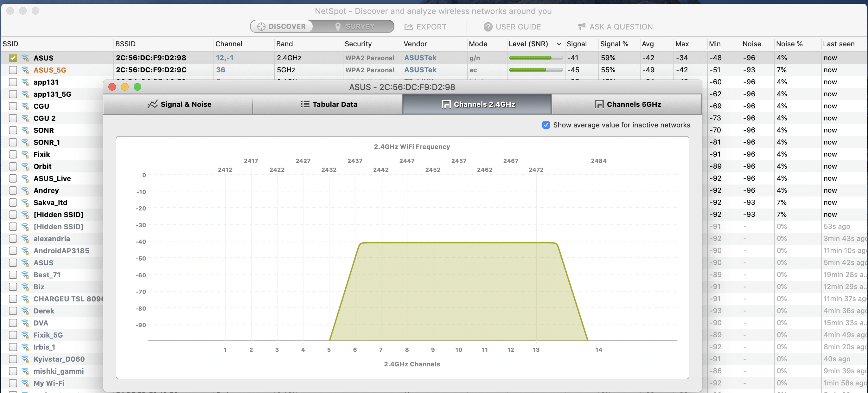Image resolution: width=868 pixels, height=393 pixels.
Task: Close the ASUS details window
Action: click(112, 87)
